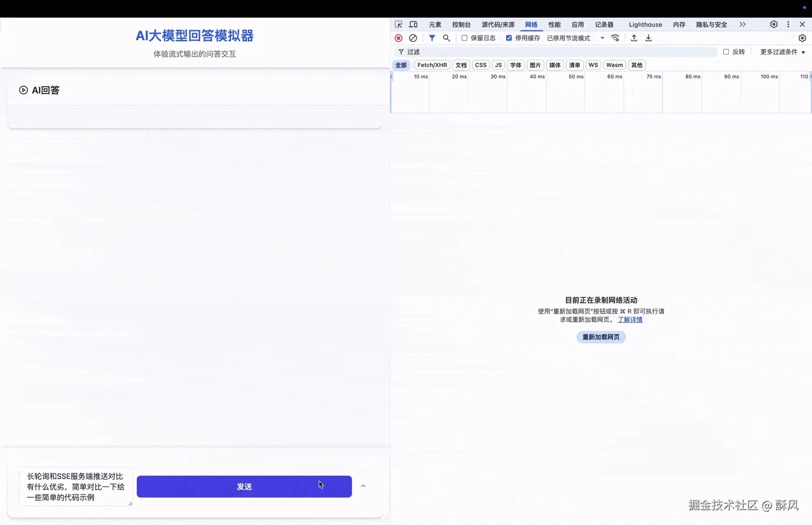
Task: Tick the 反转 checkbox
Action: tap(726, 52)
